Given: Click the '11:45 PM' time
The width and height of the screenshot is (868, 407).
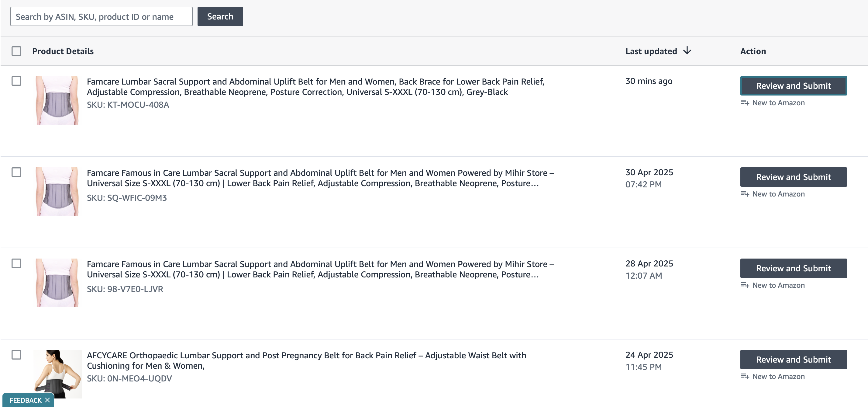Looking at the screenshot, I should pos(644,367).
